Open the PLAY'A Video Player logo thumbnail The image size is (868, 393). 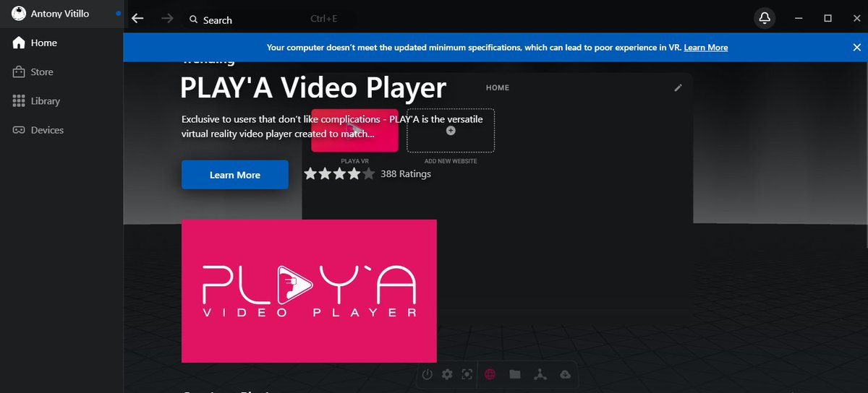click(x=309, y=290)
